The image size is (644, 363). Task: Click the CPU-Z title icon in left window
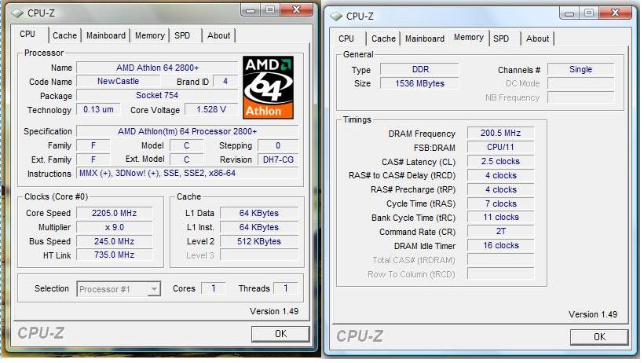pyautogui.click(x=17, y=13)
